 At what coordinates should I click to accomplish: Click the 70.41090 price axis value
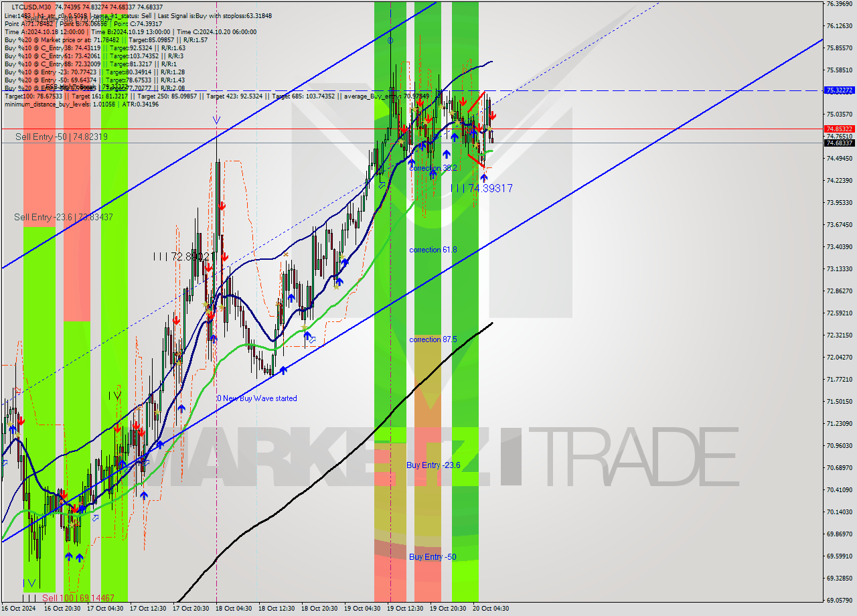click(x=840, y=489)
